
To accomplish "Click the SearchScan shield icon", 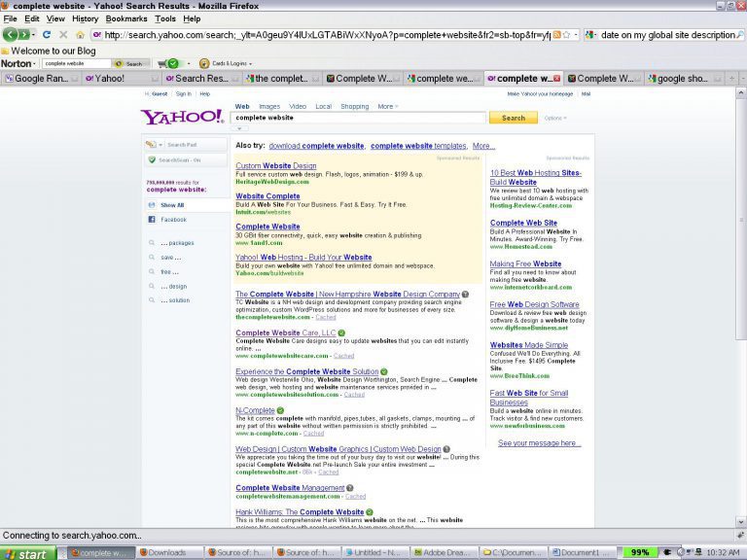I will click(x=152, y=160).
